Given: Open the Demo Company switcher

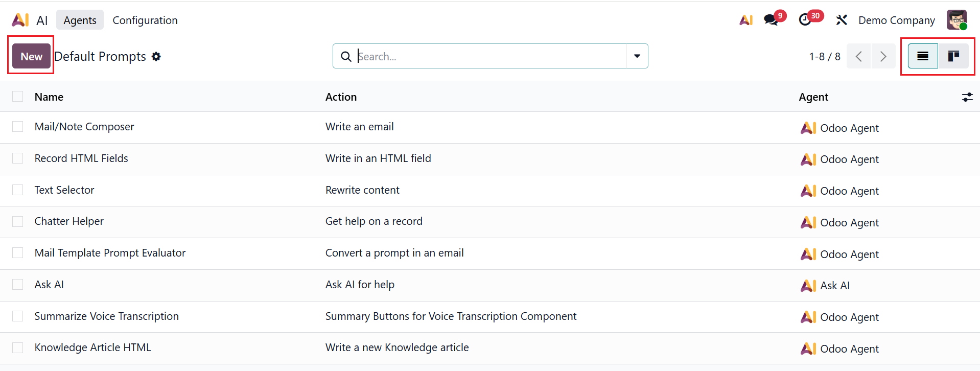Looking at the screenshot, I should (896, 20).
